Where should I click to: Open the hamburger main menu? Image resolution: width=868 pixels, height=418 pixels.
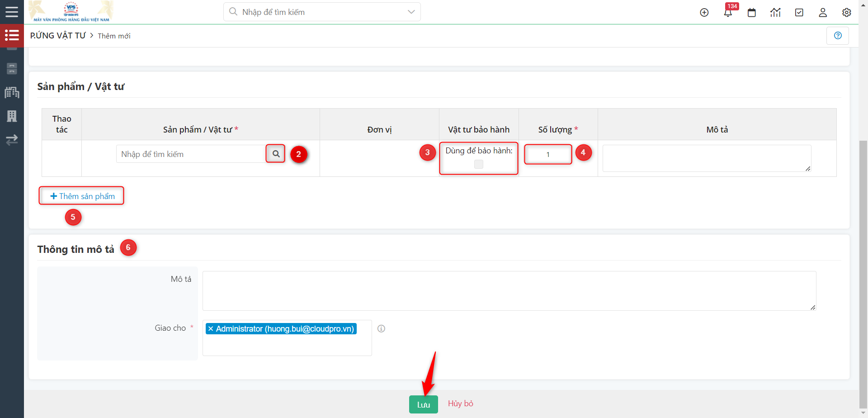12,12
